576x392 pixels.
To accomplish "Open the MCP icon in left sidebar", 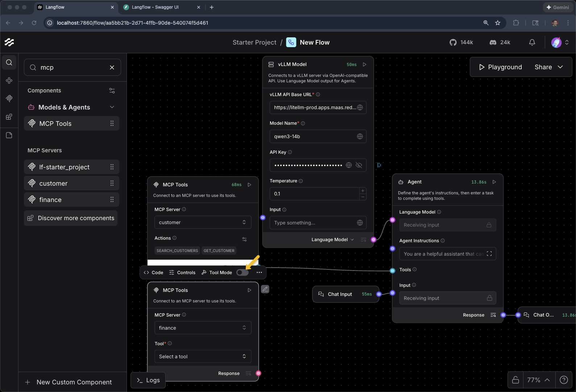I will tap(9, 98).
